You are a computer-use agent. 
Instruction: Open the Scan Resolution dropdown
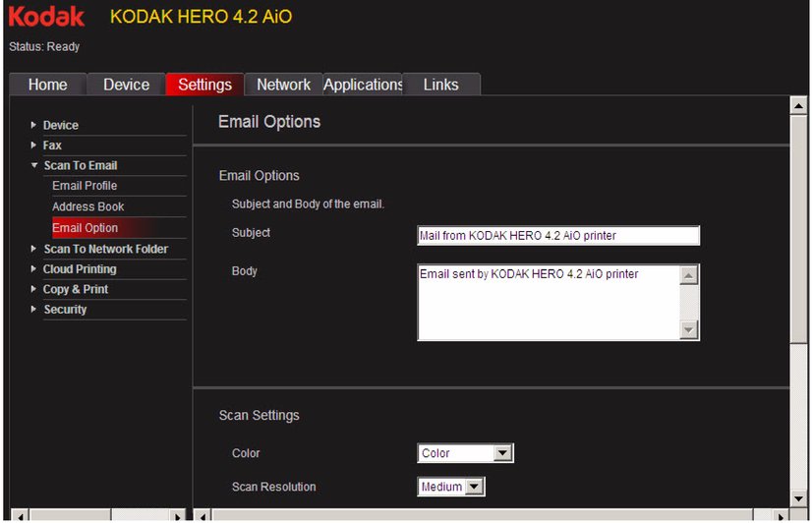click(x=451, y=487)
